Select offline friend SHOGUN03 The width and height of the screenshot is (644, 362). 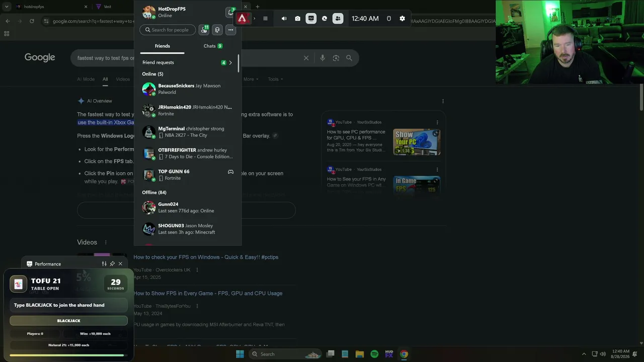click(188, 229)
